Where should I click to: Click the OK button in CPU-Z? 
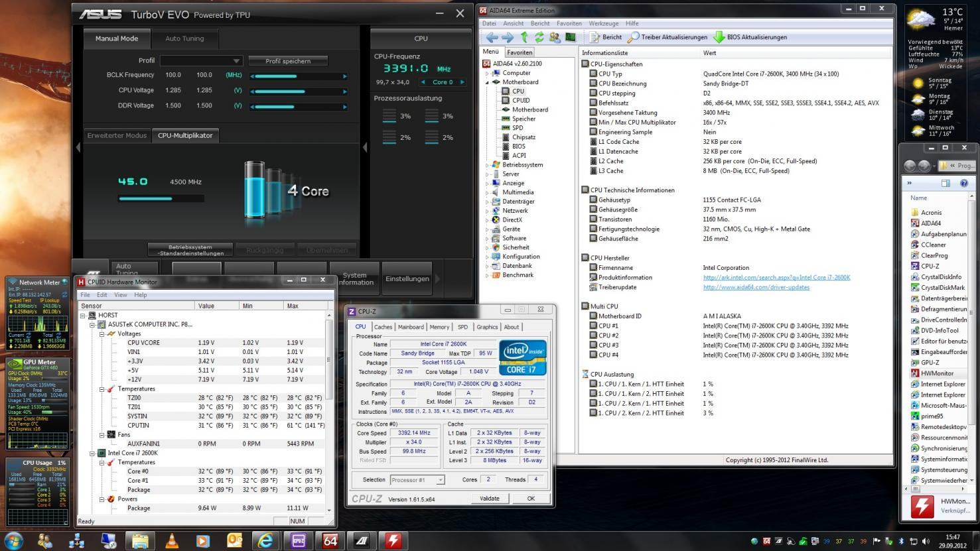pyautogui.click(x=531, y=499)
